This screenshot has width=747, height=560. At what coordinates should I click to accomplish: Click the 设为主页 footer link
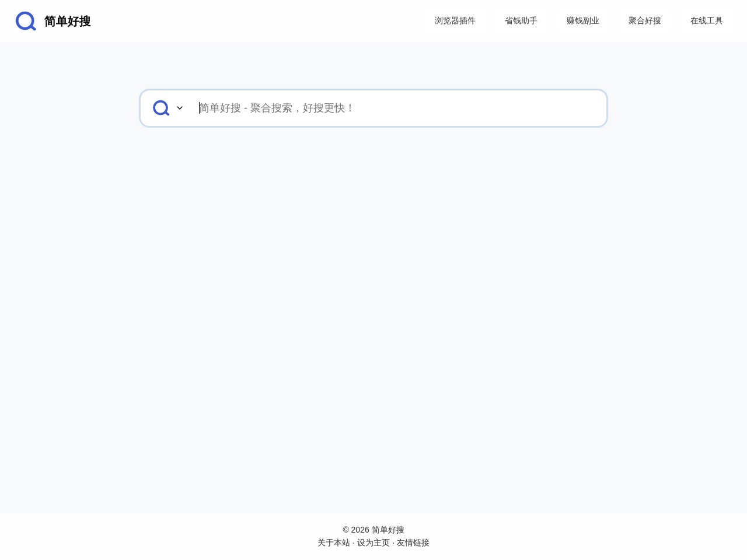[373, 542]
